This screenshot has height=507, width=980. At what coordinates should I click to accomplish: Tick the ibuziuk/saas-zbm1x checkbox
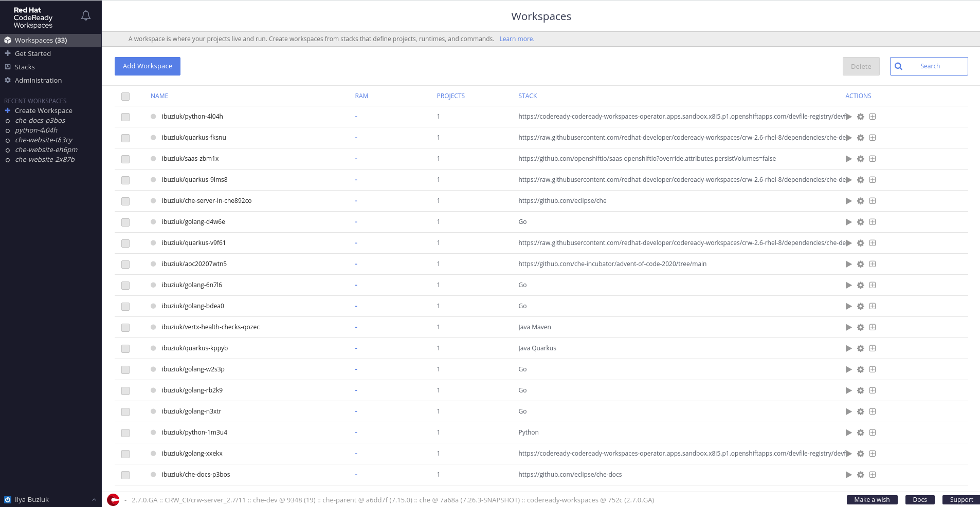click(125, 159)
